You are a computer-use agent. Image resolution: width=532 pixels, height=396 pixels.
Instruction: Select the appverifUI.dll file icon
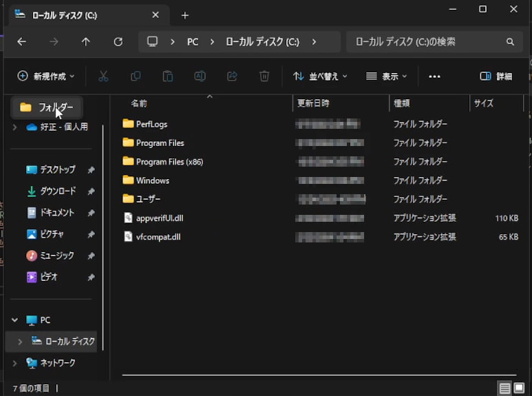[128, 218]
